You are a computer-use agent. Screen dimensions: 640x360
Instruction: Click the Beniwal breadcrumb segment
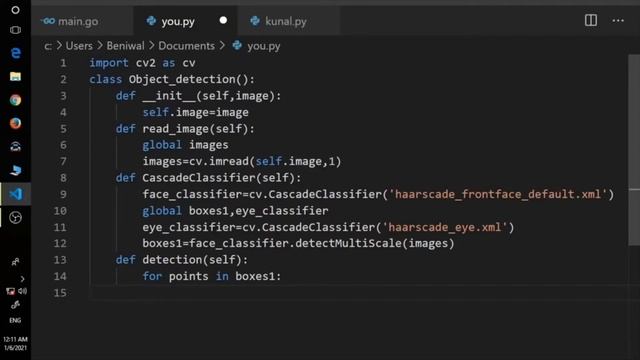point(125,46)
